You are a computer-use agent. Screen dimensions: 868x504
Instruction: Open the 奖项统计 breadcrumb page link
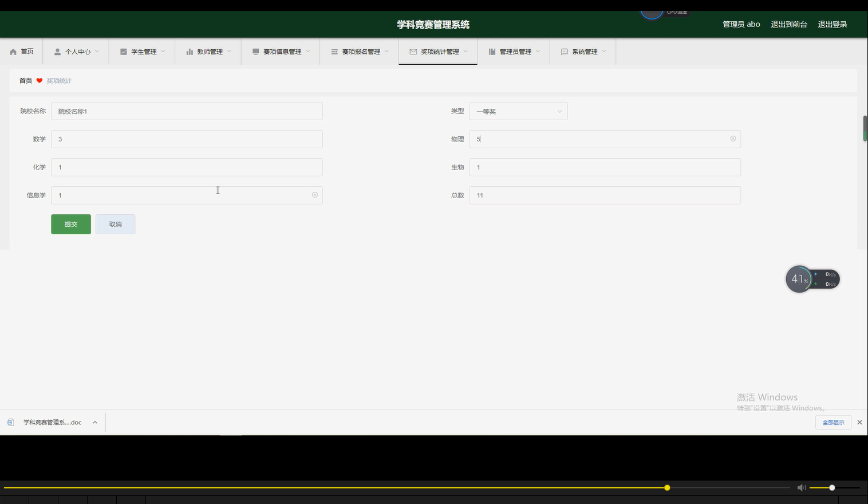pyautogui.click(x=58, y=80)
